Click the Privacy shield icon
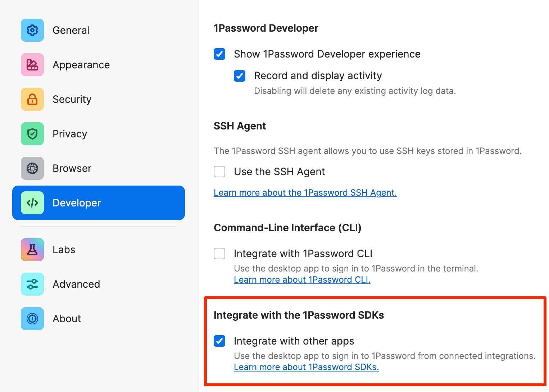 pos(32,134)
